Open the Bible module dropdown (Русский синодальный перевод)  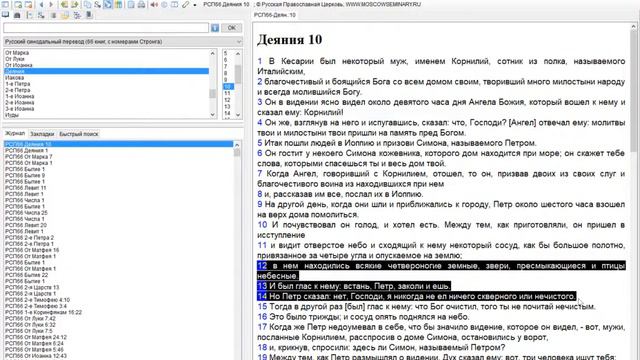[123, 42]
